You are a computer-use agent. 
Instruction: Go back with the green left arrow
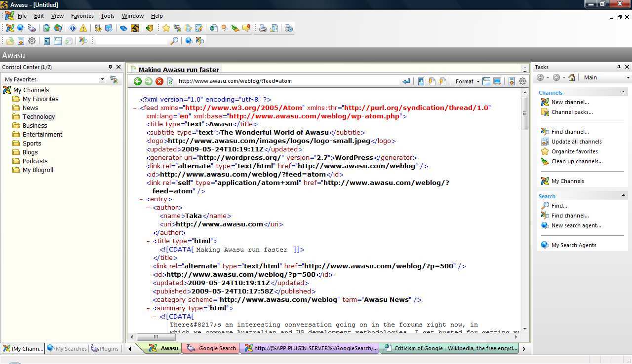[x=138, y=81]
